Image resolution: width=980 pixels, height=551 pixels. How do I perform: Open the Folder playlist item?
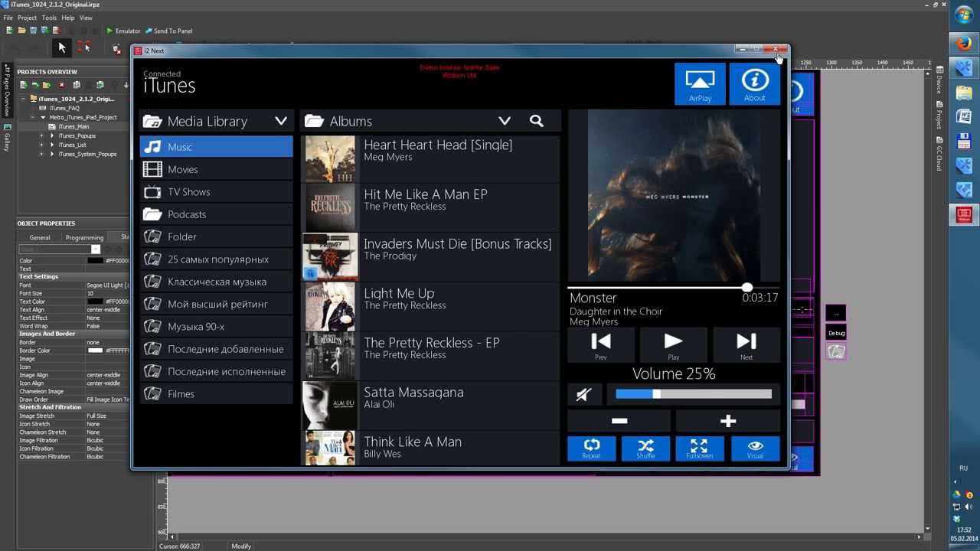(x=217, y=236)
